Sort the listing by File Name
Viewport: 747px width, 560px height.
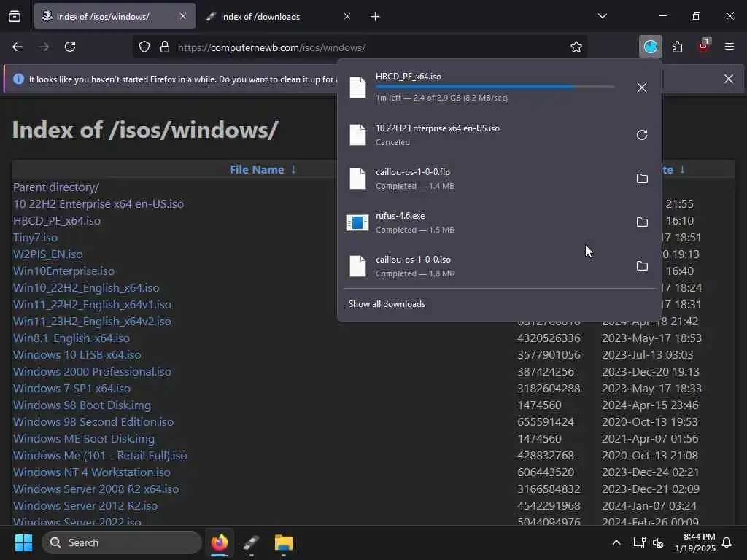(x=257, y=169)
